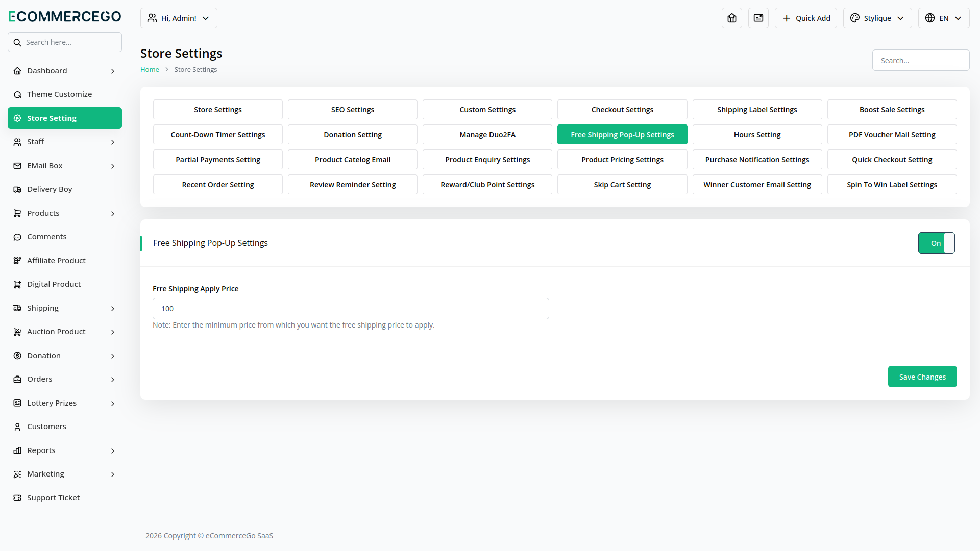Open the Stylique store dropdown
The height and width of the screenshot is (551, 980).
pyautogui.click(x=877, y=18)
